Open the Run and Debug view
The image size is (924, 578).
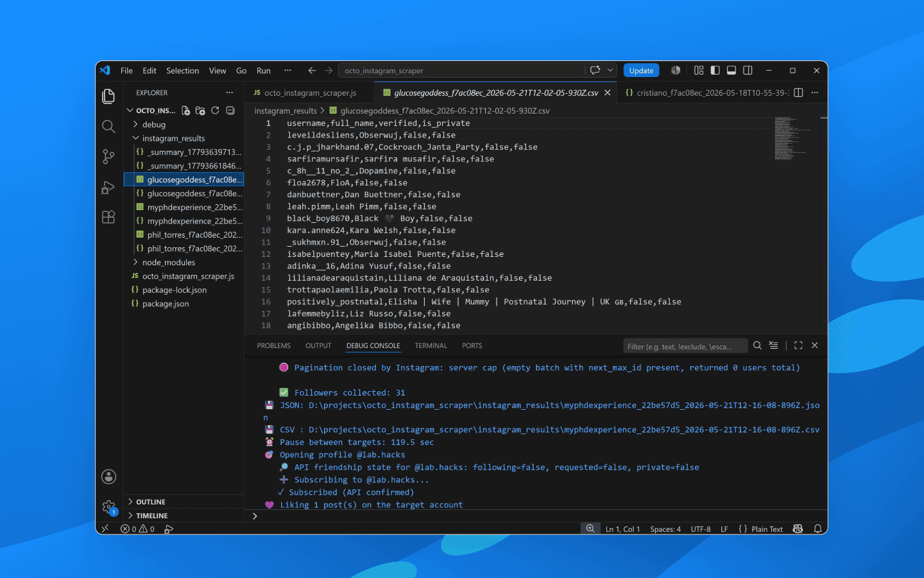coord(108,187)
